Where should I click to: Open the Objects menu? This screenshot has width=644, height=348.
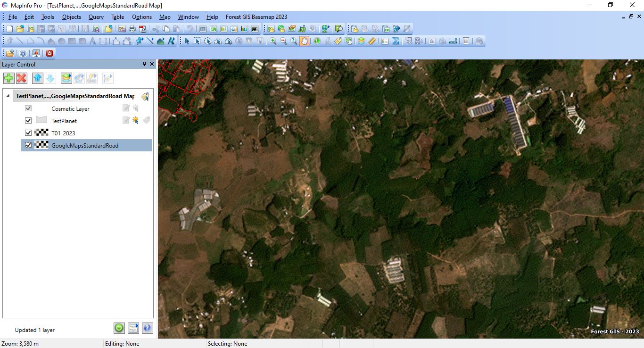click(72, 17)
